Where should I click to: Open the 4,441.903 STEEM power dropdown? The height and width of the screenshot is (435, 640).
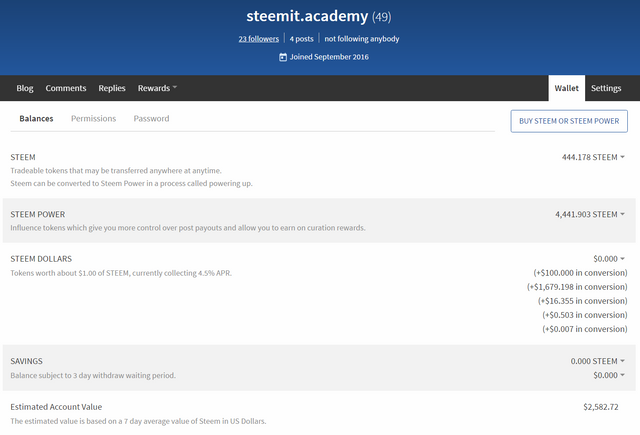(590, 214)
